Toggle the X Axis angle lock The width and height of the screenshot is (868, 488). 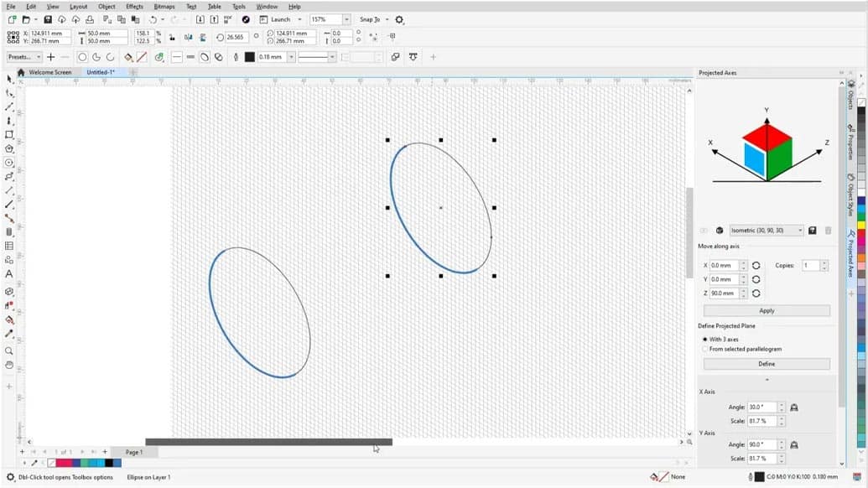pyautogui.click(x=793, y=408)
